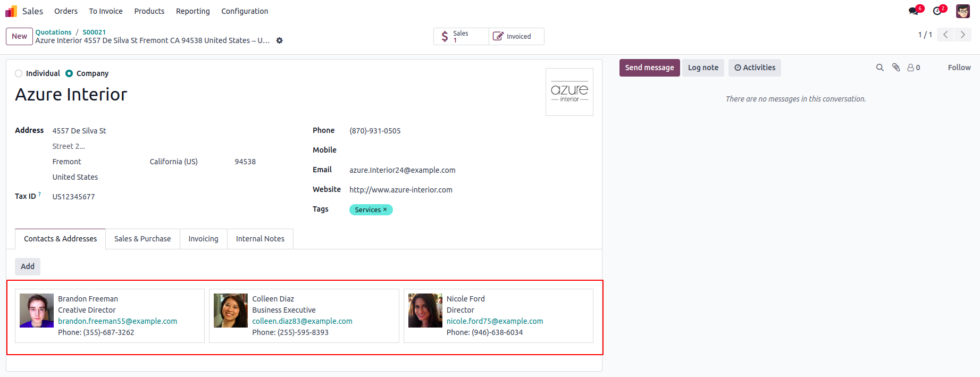Go to the S00021 breadcrumb link
Viewport: 980px width, 377px height.
coord(94,32)
